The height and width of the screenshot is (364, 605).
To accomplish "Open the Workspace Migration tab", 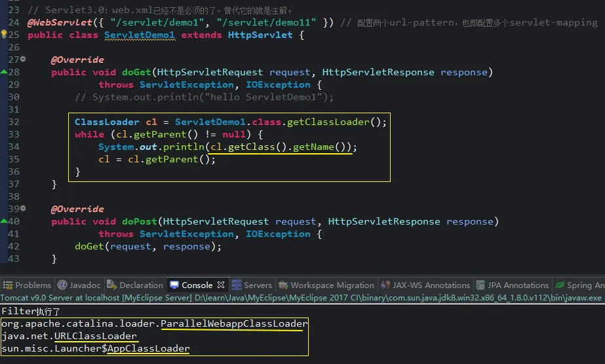I will point(326,285).
